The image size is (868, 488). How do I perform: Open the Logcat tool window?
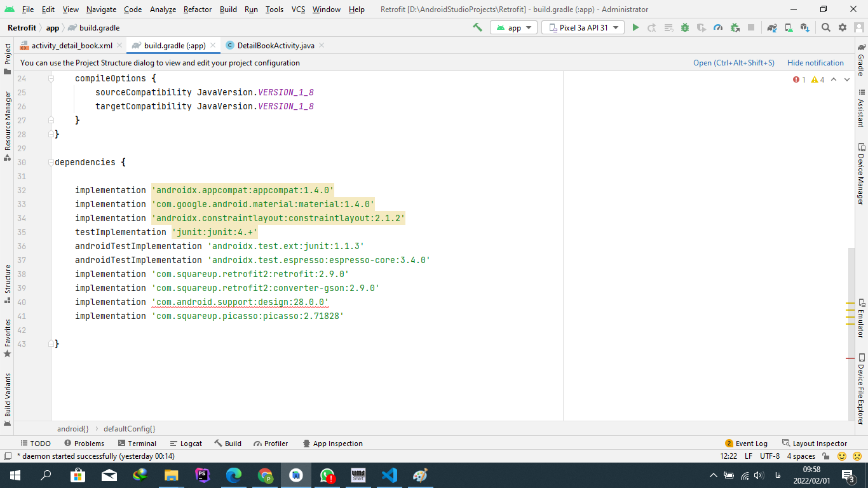pyautogui.click(x=186, y=444)
